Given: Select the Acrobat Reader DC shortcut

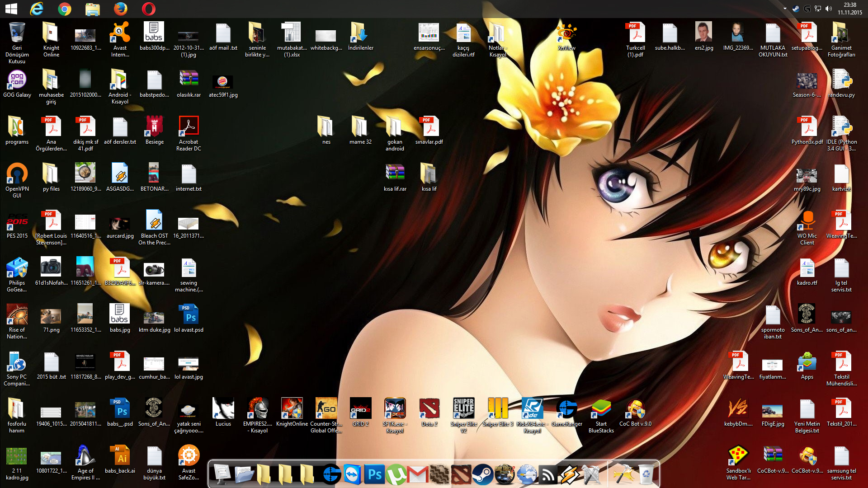Looking at the screenshot, I should pyautogui.click(x=189, y=134).
